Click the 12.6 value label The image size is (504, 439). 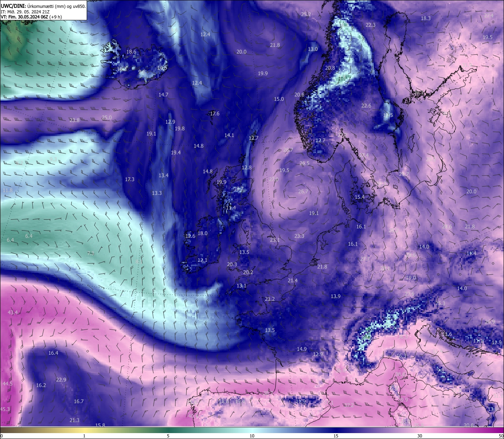pos(190,236)
